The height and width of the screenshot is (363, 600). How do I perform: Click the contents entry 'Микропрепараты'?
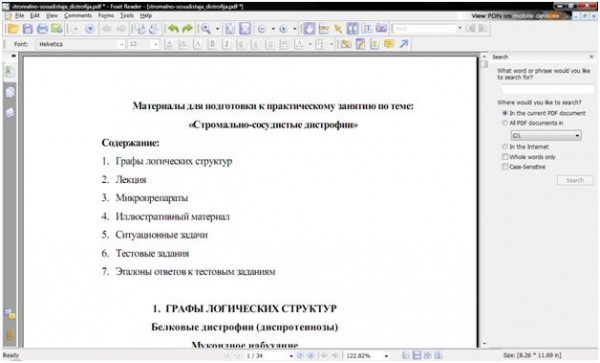tap(152, 198)
